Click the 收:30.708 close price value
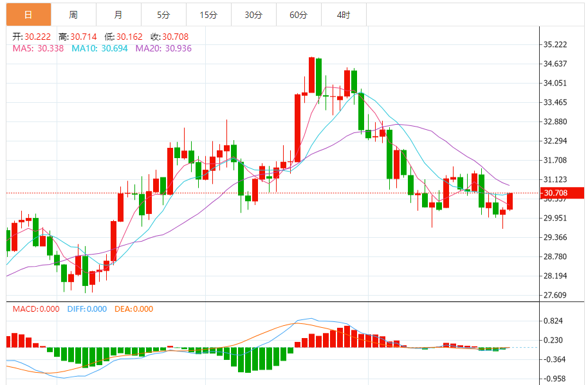Viewport: 588px width, 385px height. pyautogui.click(x=169, y=37)
